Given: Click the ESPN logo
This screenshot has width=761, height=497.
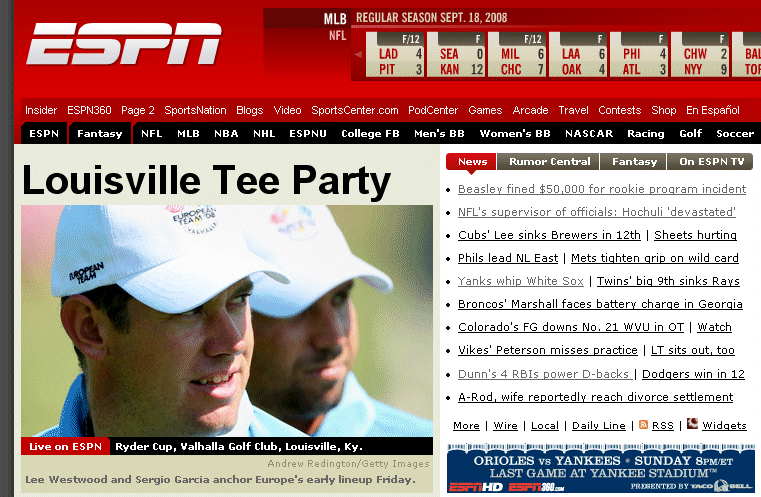Looking at the screenshot, I should point(124,44).
